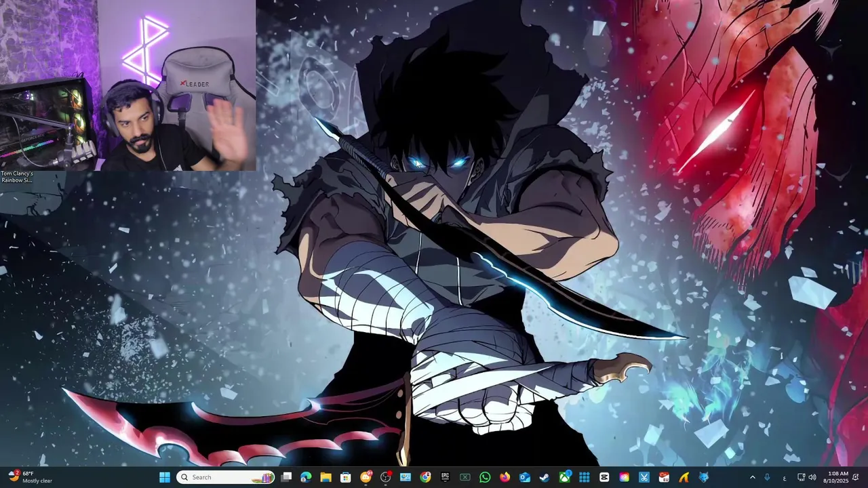Launch Google Chrome from the taskbar
Image resolution: width=868 pixels, height=488 pixels.
pyautogui.click(x=425, y=477)
